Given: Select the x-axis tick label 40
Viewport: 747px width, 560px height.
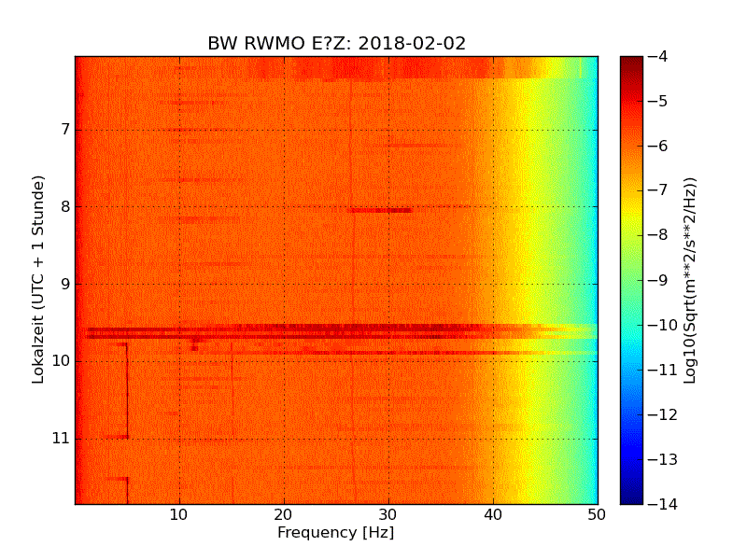Looking at the screenshot, I should coord(493,515).
